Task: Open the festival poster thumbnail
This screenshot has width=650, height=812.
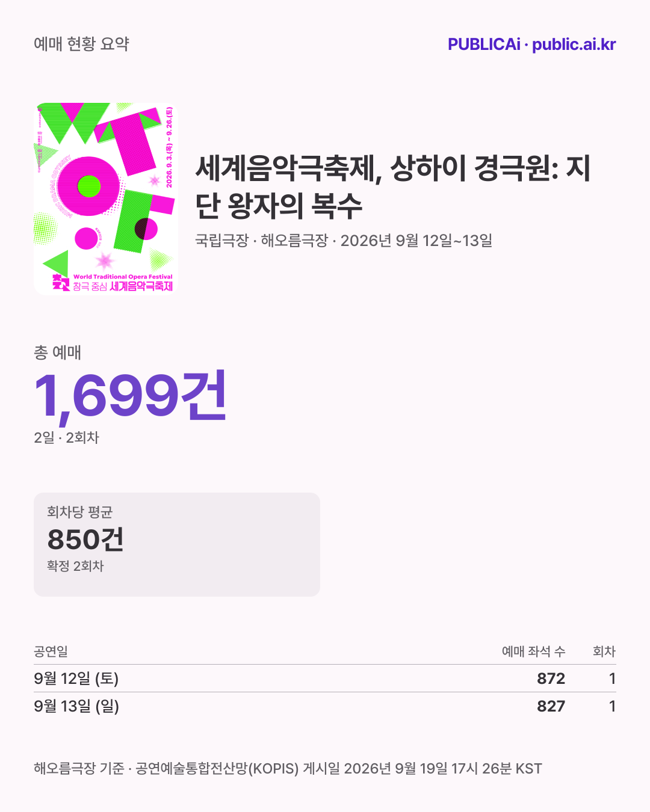Action: coord(106,198)
